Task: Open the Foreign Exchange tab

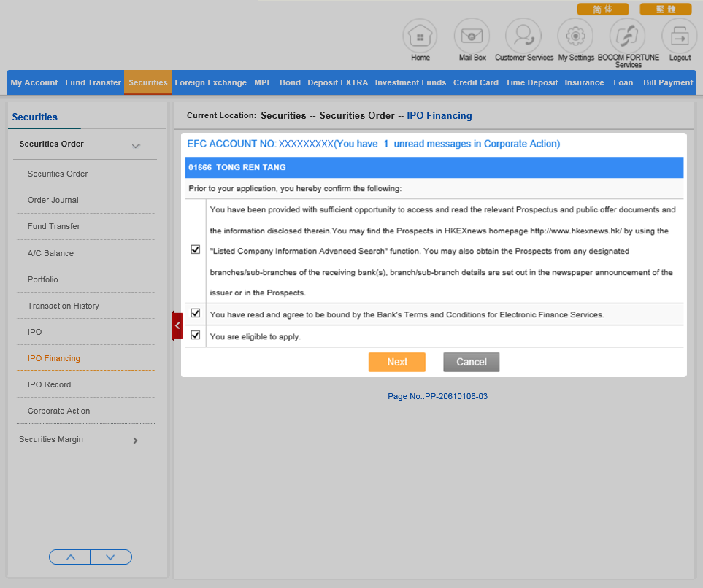Action: pos(210,82)
